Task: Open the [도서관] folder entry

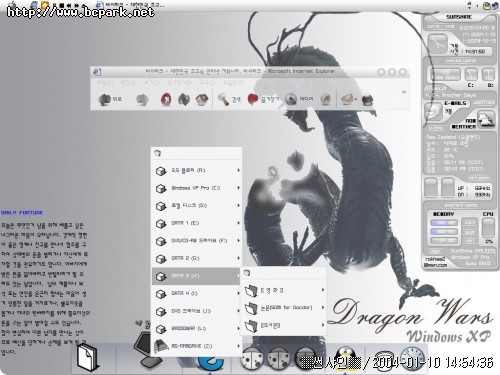Action: click(283, 325)
